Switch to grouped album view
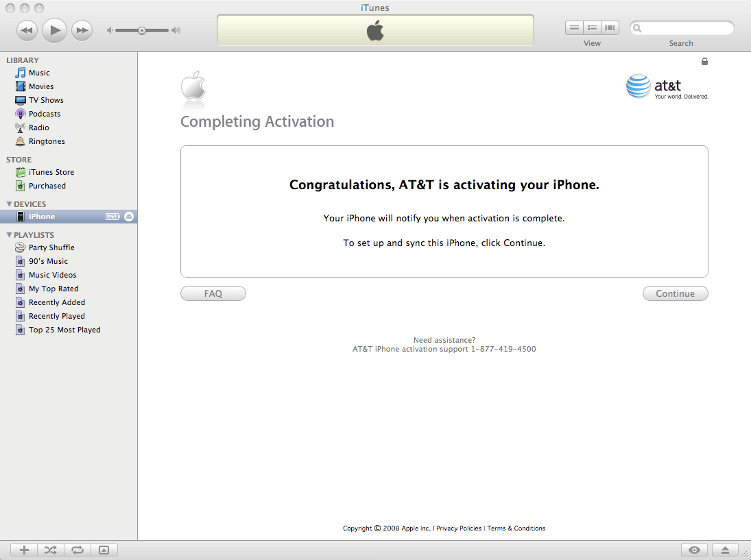The height and width of the screenshot is (560, 751). coord(592,28)
